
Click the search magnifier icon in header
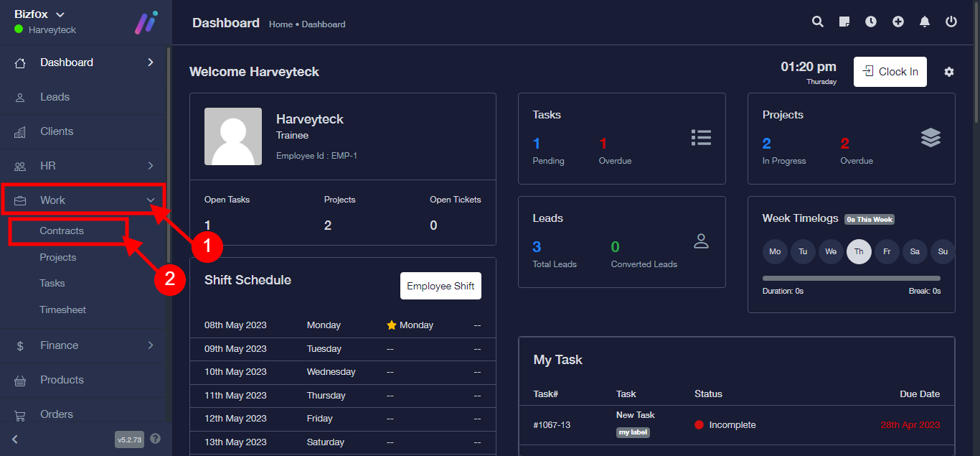(817, 22)
